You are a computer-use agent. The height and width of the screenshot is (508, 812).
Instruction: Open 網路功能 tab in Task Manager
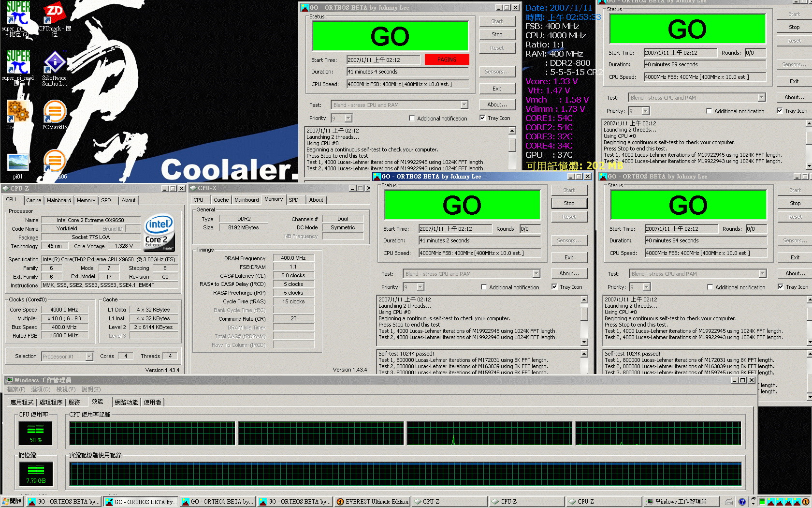126,403
